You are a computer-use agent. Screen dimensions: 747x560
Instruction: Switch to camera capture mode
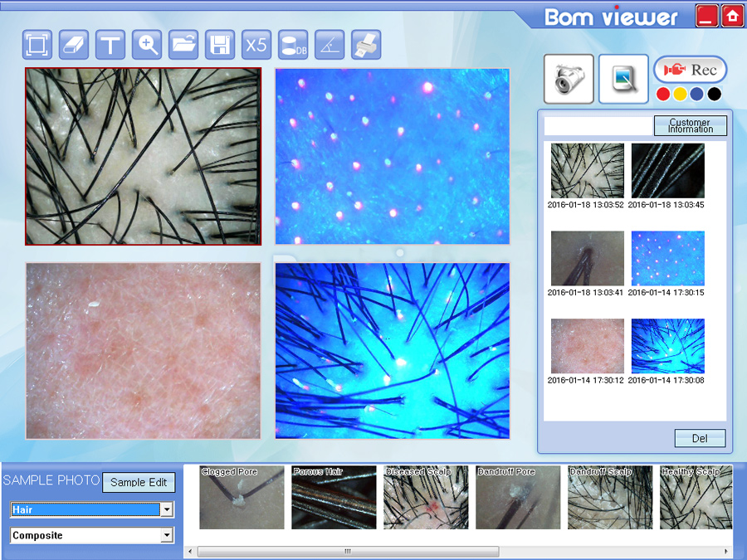(x=569, y=79)
